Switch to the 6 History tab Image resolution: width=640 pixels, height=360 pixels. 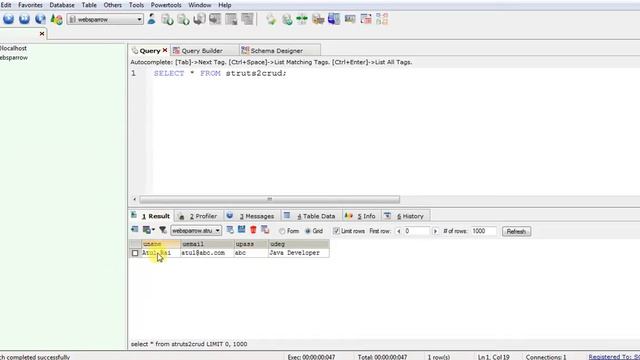pos(405,216)
